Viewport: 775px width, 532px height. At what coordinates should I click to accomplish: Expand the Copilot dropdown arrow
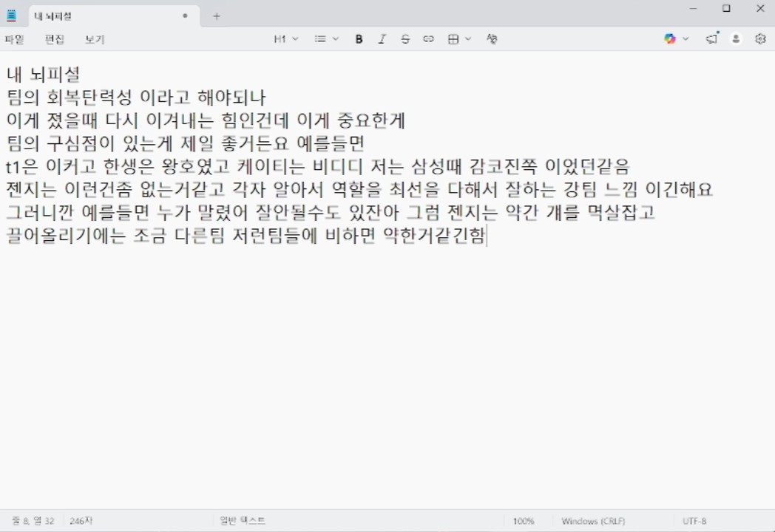[686, 39]
